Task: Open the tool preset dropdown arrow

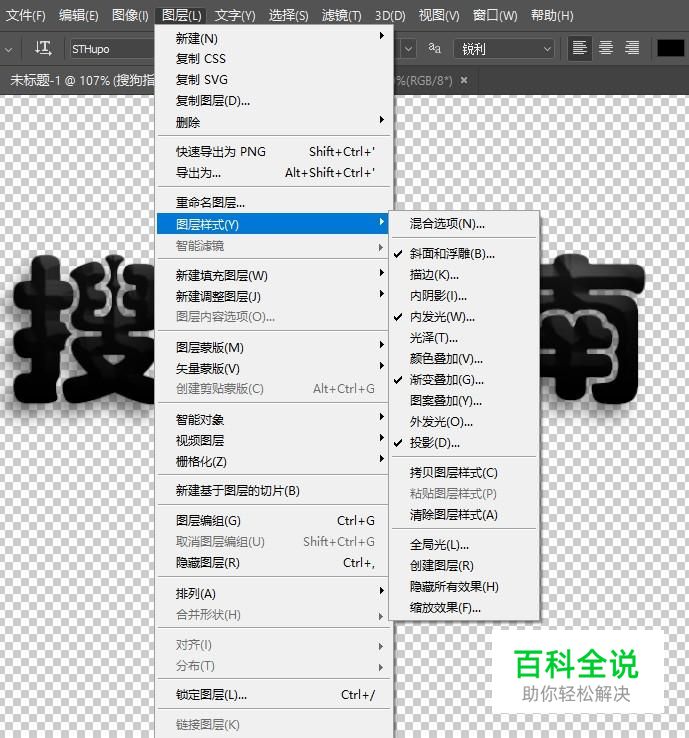Action: click(x=8, y=49)
